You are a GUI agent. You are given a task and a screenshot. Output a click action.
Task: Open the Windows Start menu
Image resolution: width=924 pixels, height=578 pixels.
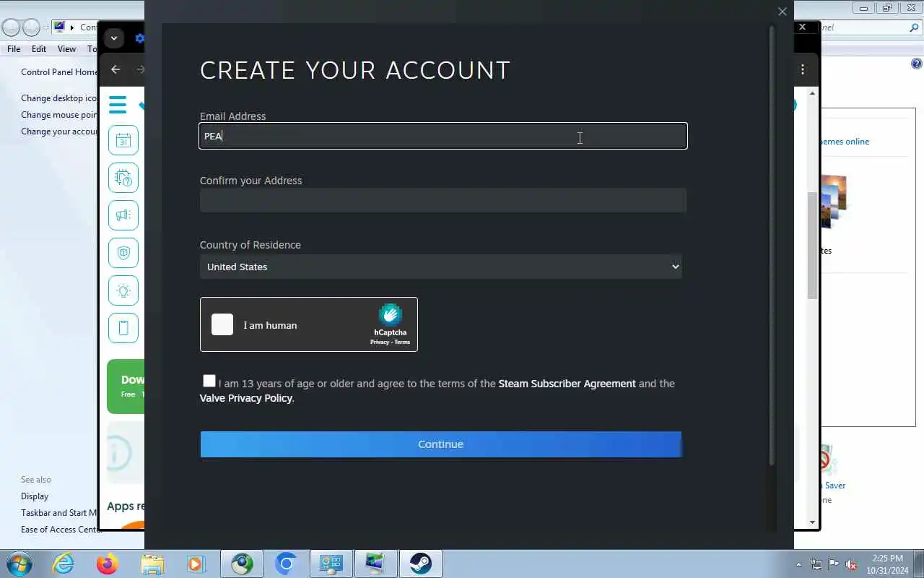[x=19, y=564]
